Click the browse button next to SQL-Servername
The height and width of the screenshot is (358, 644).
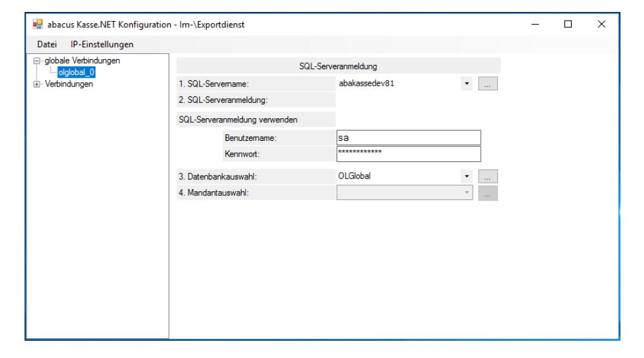pyautogui.click(x=488, y=84)
